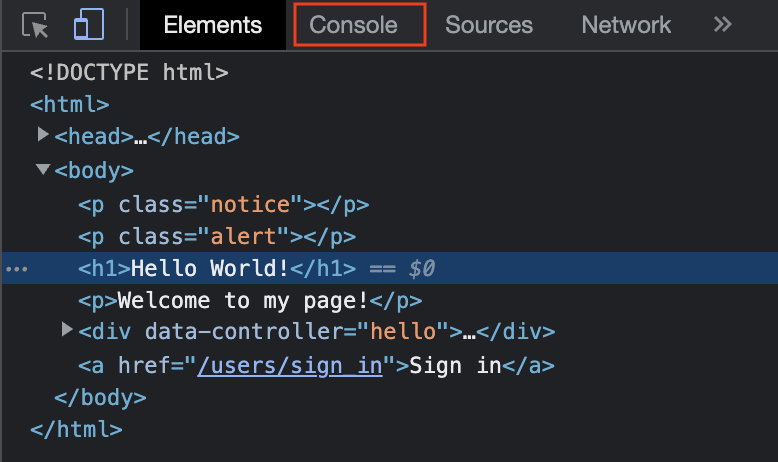Click the closing body tag
778x462 pixels.
[100, 397]
